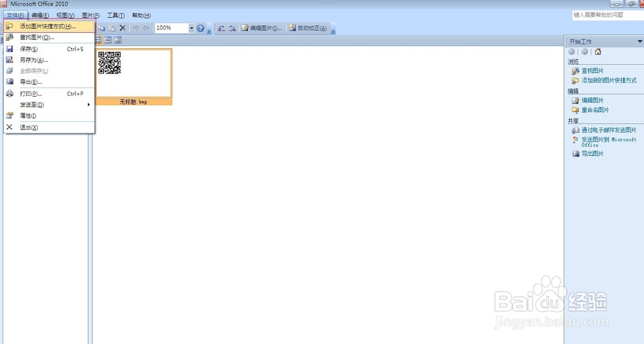The image size is (644, 344).
Task: Open the zoom 100% dropdown arrow
Action: tap(191, 28)
